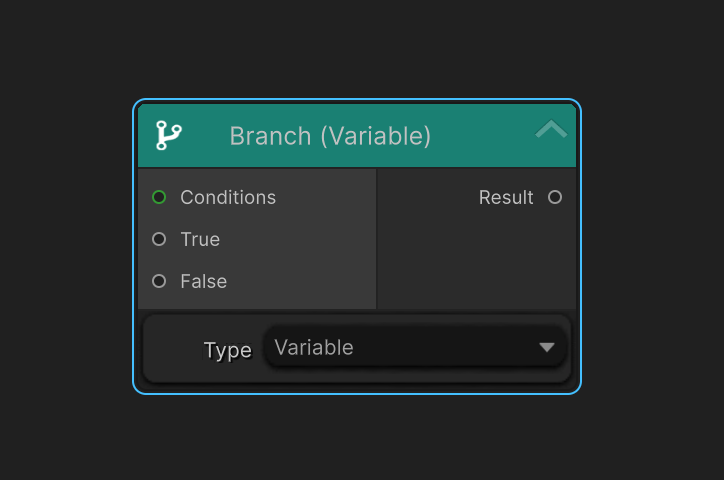Click the Conditions port label

point(228,197)
